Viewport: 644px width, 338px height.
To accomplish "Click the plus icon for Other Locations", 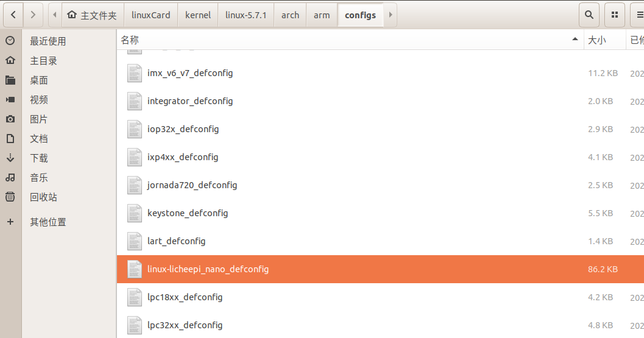I will tap(10, 222).
